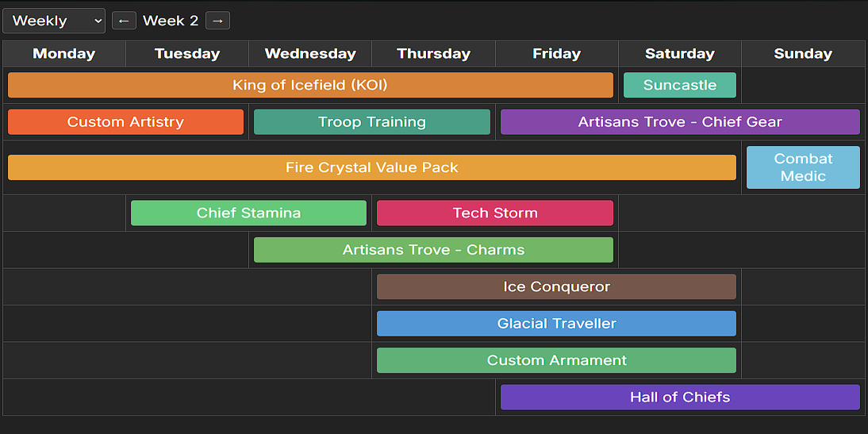Select the Sunday column header
This screenshot has width=868, height=434.
pos(803,54)
